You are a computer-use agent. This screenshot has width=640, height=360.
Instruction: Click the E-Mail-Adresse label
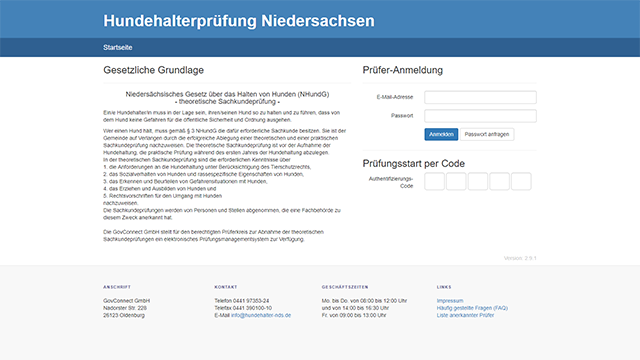pos(395,97)
